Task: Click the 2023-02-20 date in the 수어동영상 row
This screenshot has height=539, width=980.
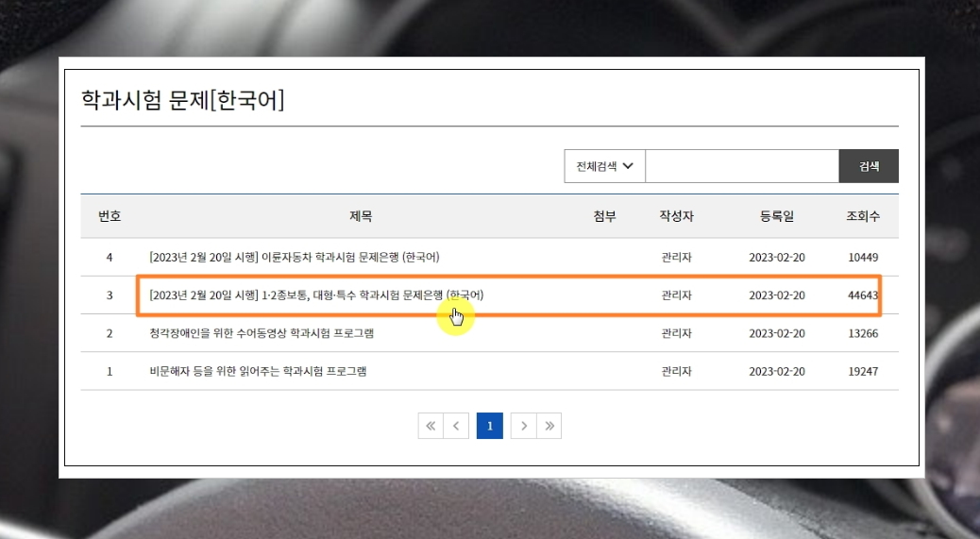Action: coord(777,333)
